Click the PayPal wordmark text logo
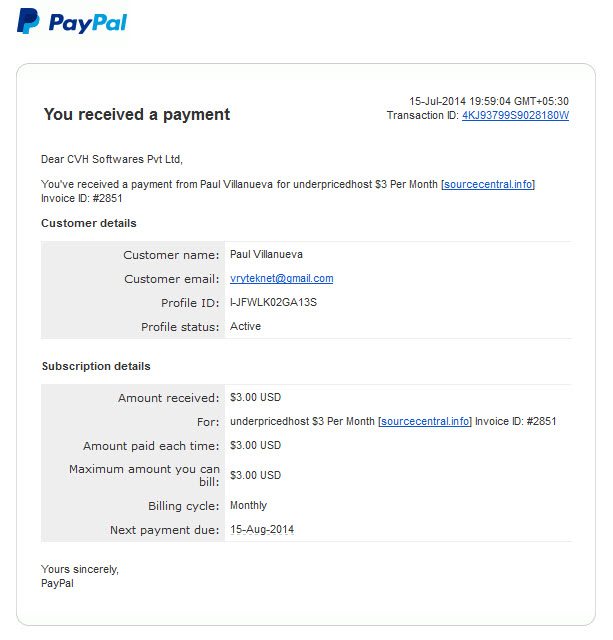This screenshot has height=640, width=613. [x=88, y=23]
